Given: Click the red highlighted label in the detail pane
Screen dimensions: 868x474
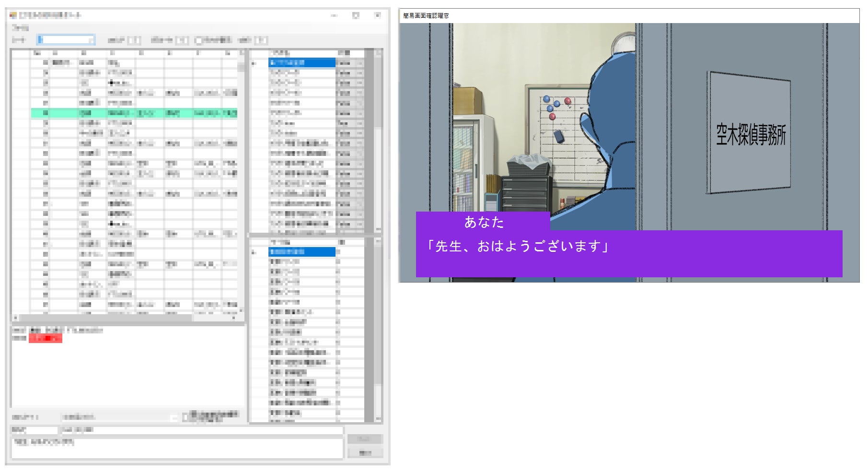Looking at the screenshot, I should tap(45, 338).
